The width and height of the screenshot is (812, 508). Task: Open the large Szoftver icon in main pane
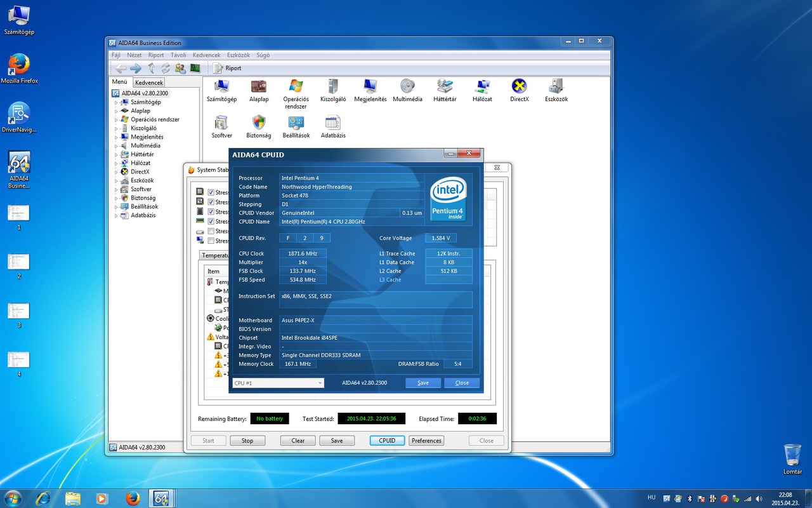point(221,126)
